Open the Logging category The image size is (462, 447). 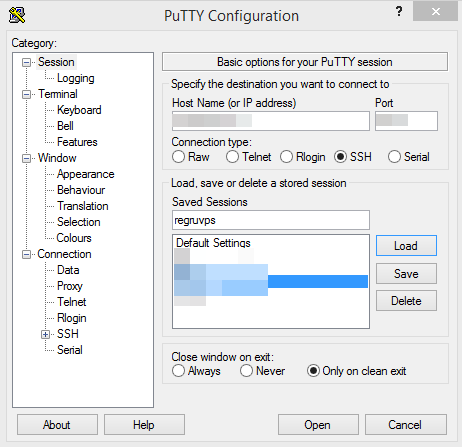pos(76,78)
